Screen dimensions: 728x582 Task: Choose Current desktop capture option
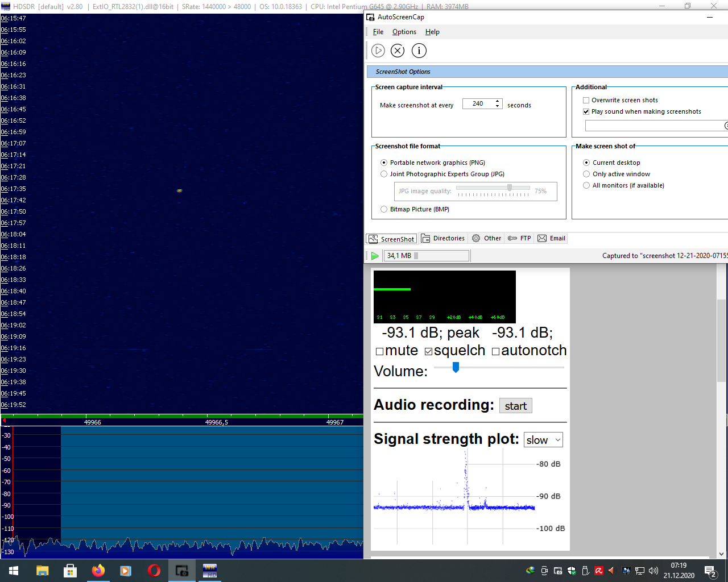pos(586,163)
